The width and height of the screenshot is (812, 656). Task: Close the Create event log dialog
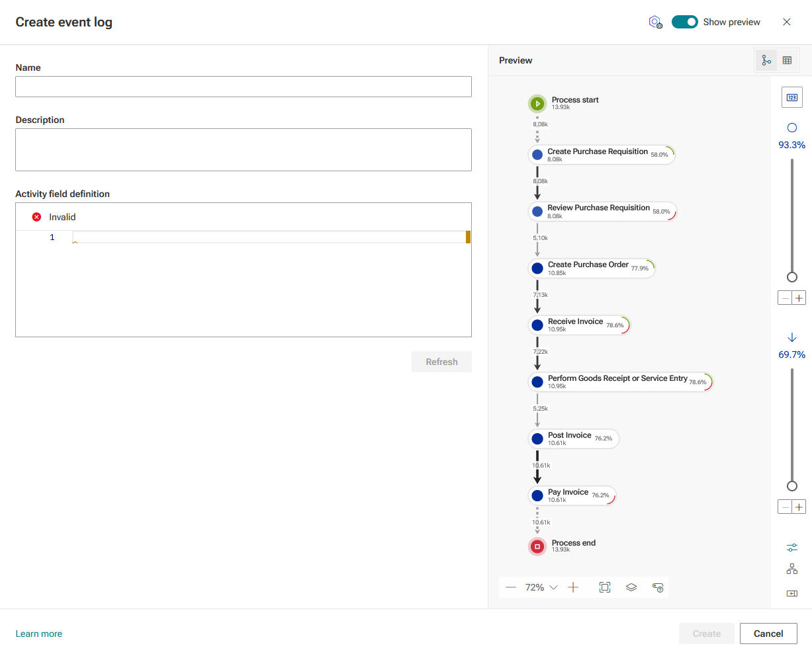click(787, 22)
